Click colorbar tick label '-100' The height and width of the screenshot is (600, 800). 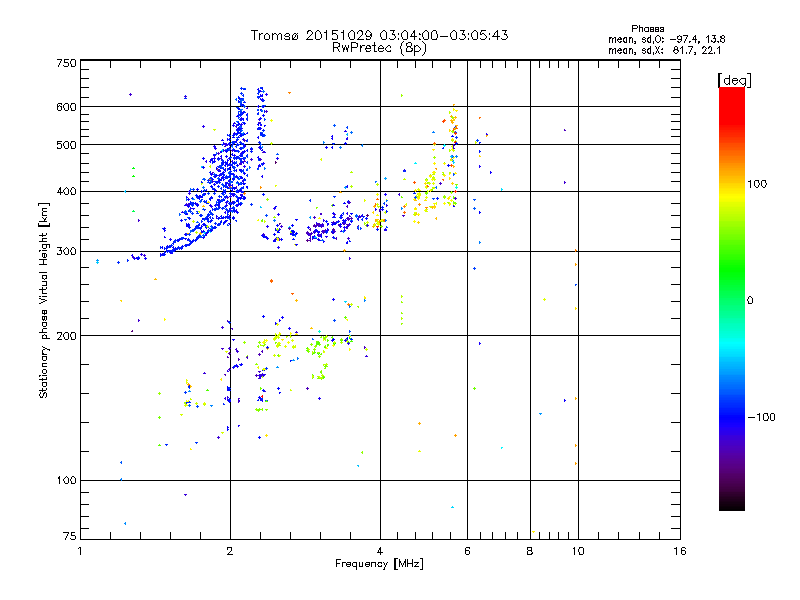(x=761, y=417)
